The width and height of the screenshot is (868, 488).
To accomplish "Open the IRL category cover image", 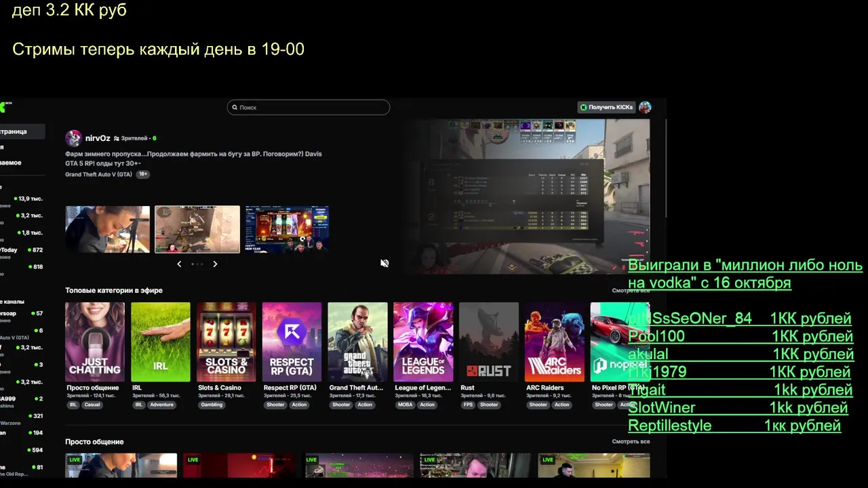I will click(x=161, y=342).
